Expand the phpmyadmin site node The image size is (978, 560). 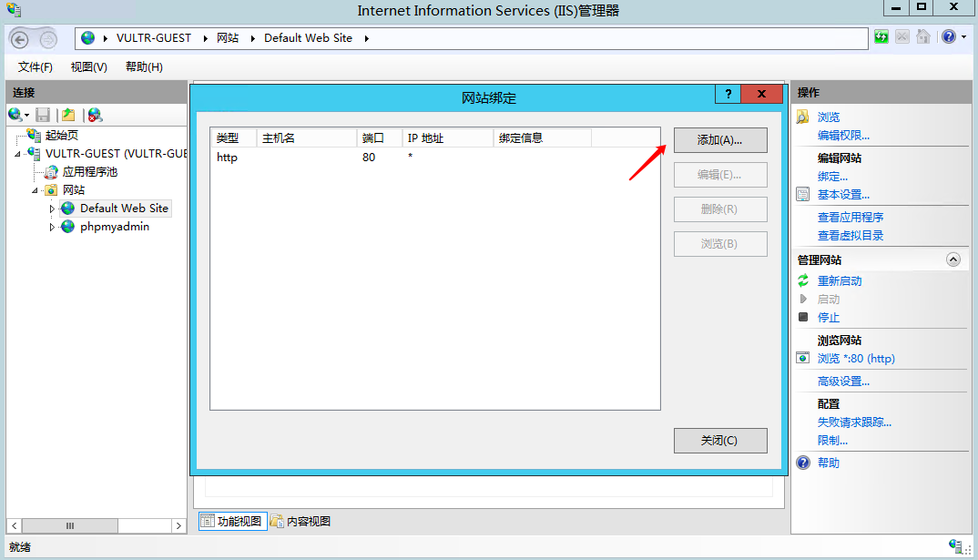(x=52, y=227)
